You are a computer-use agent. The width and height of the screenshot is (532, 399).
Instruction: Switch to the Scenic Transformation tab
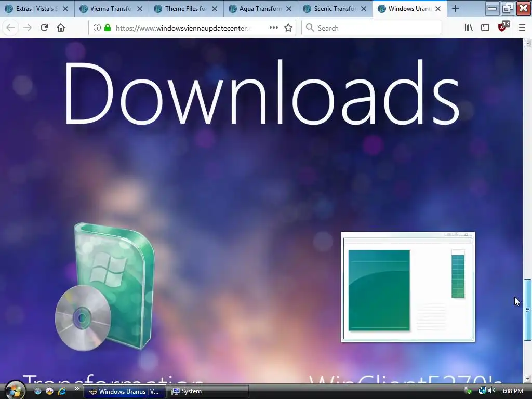coord(331,9)
